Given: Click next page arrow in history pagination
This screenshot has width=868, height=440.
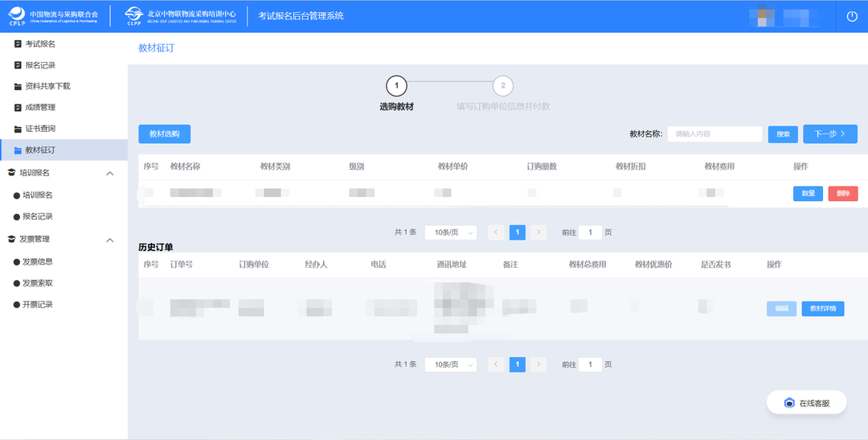Looking at the screenshot, I should tap(538, 364).
